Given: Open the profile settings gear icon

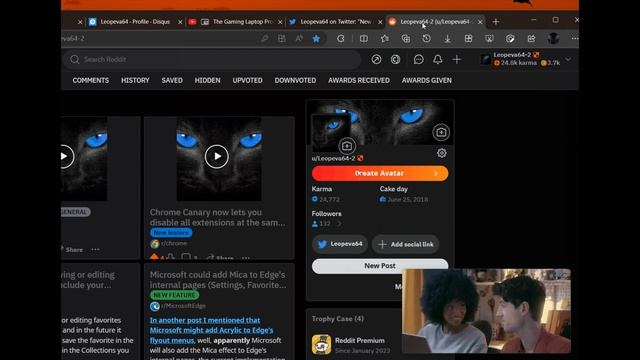Looking at the screenshot, I should [442, 153].
